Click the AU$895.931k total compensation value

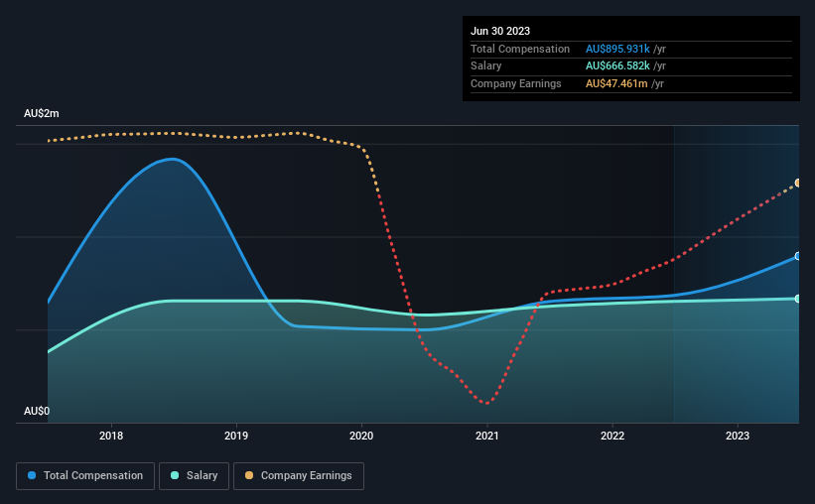click(617, 49)
